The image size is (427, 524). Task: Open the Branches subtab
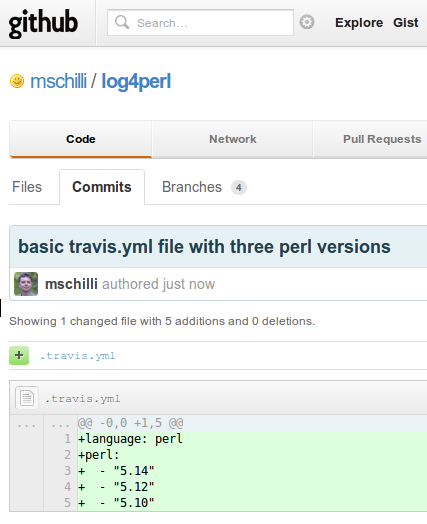tap(192, 187)
